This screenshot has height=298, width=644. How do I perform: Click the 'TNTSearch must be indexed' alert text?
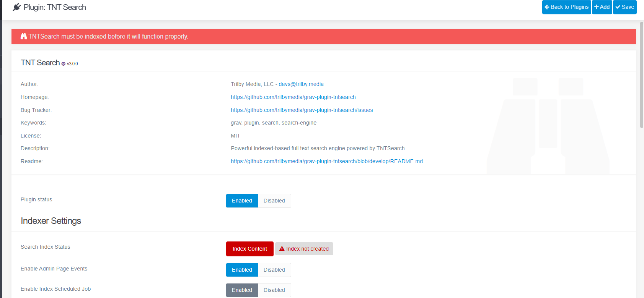pos(108,36)
